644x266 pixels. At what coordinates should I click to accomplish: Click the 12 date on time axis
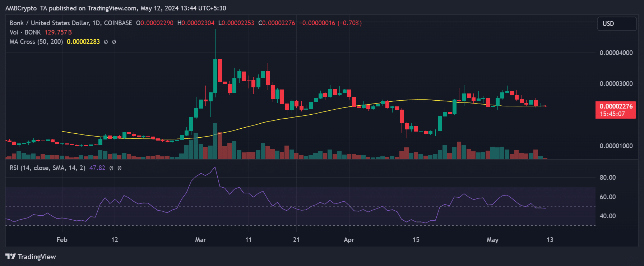pos(115,240)
